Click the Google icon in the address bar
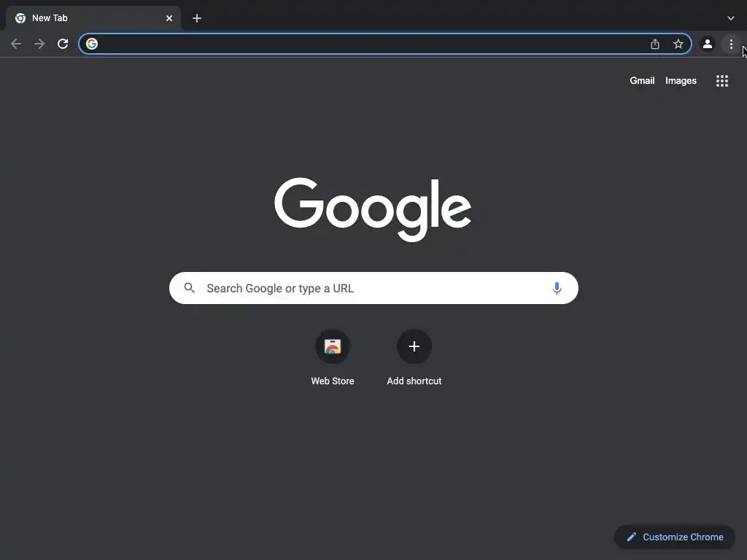 (92, 44)
